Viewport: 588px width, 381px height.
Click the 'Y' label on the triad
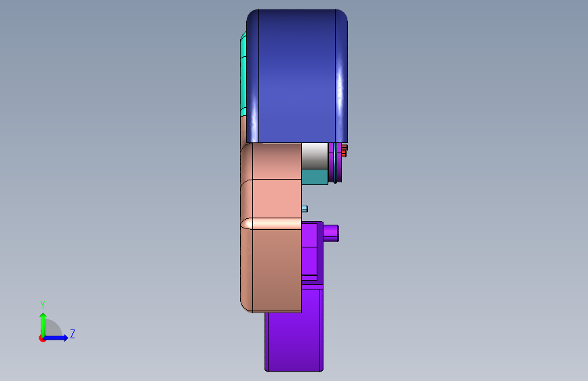43,305
